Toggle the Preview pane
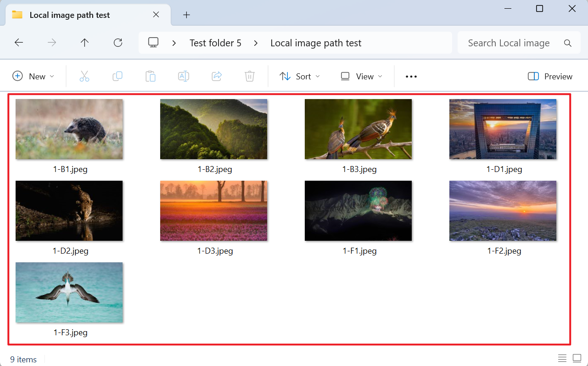588x366 pixels. [549, 76]
